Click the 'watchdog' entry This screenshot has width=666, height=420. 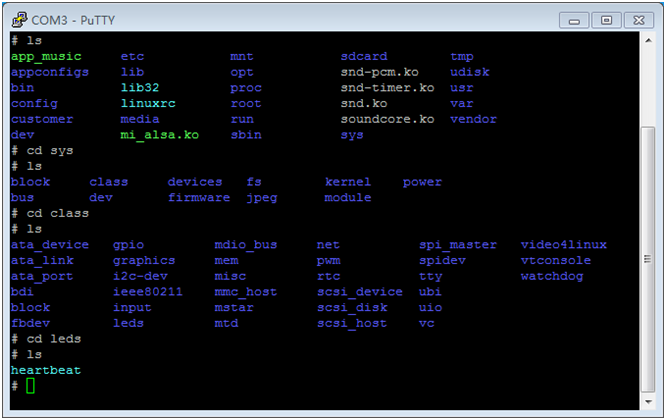pyautogui.click(x=552, y=276)
